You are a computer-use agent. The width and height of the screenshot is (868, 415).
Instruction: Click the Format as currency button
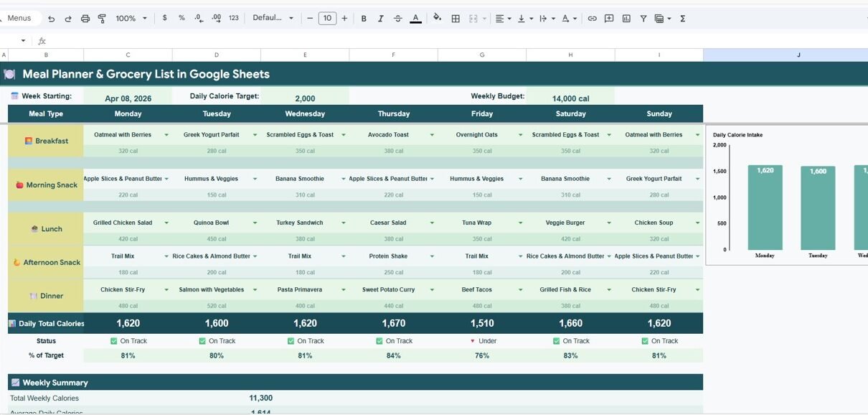[165, 19]
